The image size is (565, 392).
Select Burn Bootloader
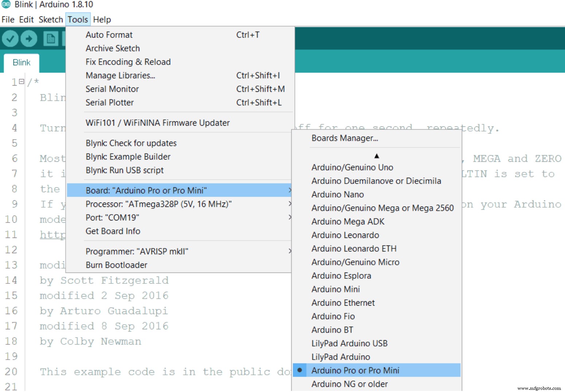(116, 265)
